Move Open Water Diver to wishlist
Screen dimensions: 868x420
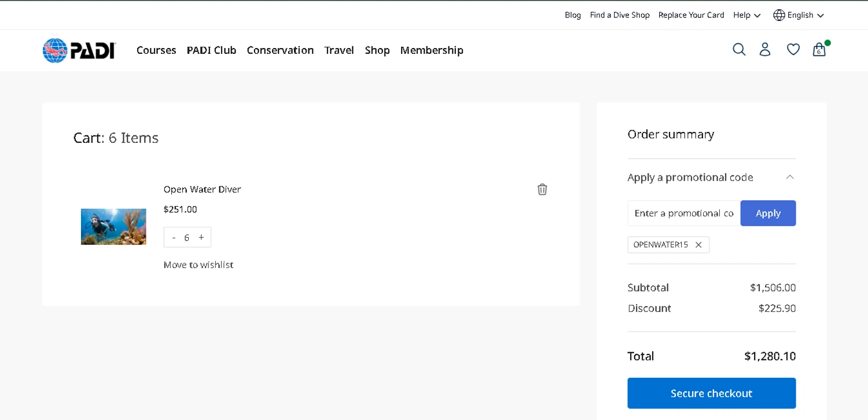tap(198, 265)
